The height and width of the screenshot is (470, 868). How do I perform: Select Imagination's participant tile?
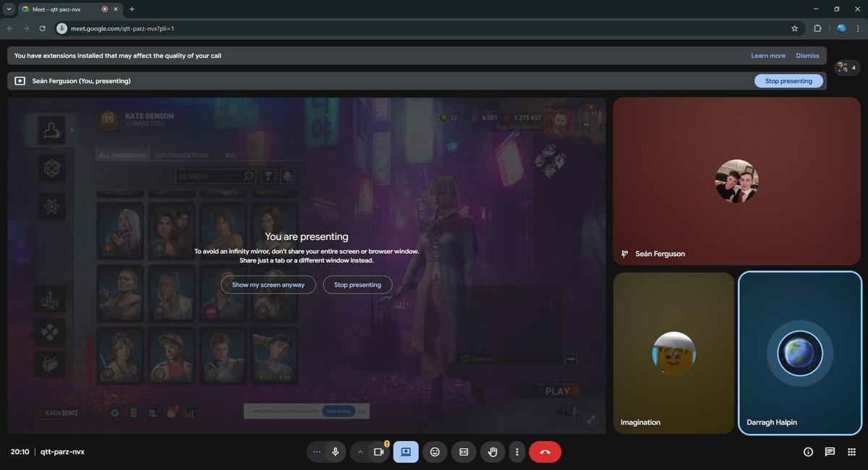673,353
